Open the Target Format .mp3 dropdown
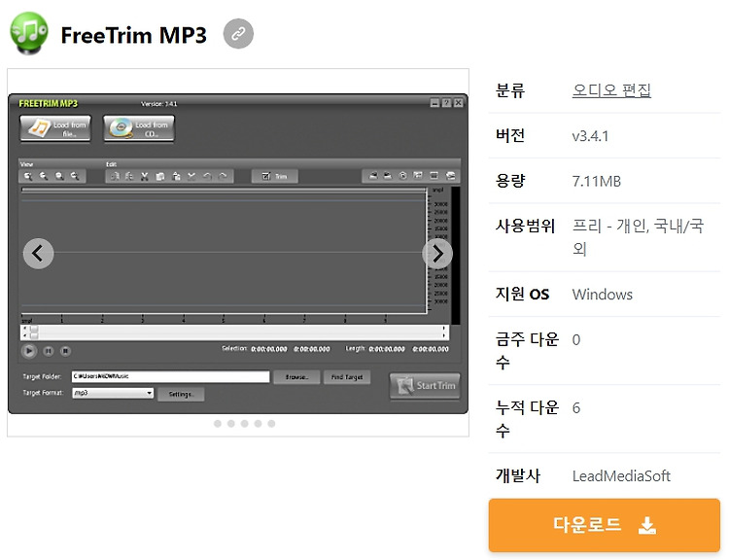This screenshot has height=560, width=729. point(113,393)
